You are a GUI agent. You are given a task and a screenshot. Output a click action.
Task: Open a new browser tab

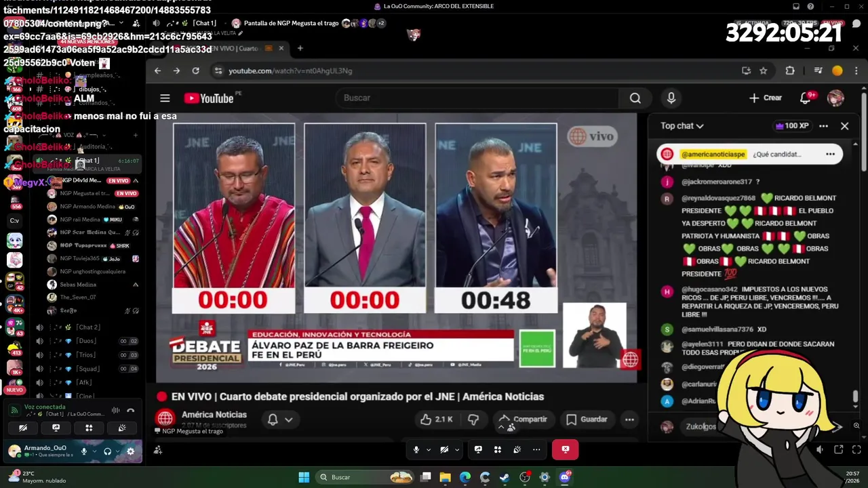[x=300, y=48]
